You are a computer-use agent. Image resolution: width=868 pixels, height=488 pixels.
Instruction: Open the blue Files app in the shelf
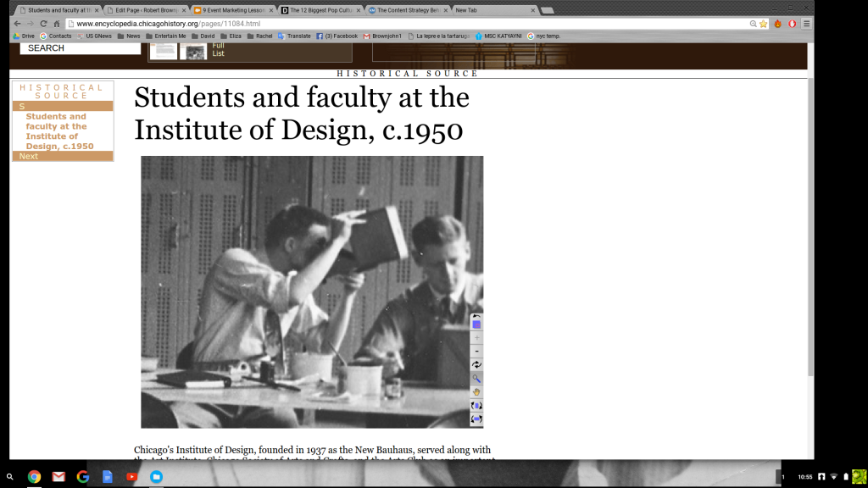point(156,476)
